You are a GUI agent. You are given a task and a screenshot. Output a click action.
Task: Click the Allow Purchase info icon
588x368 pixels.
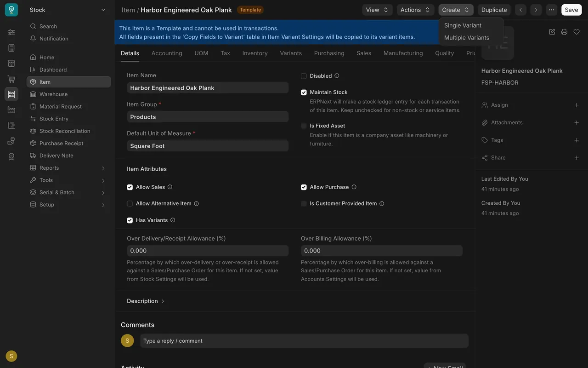(x=354, y=187)
